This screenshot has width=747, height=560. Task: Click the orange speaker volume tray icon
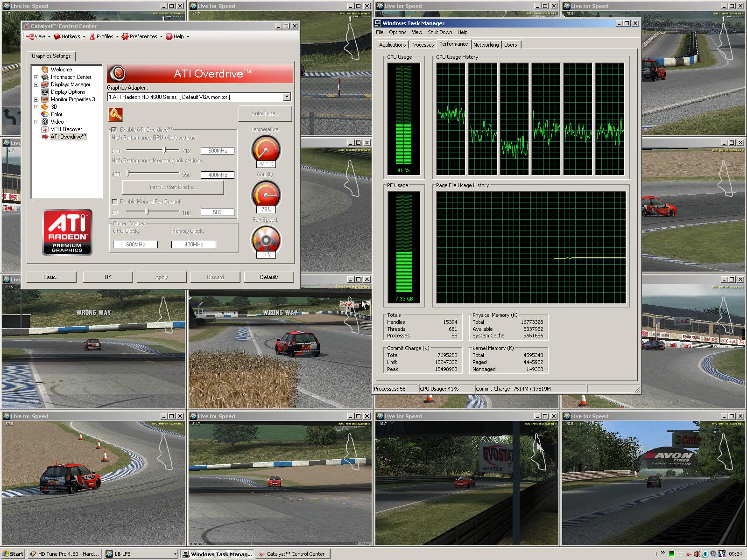(x=697, y=554)
